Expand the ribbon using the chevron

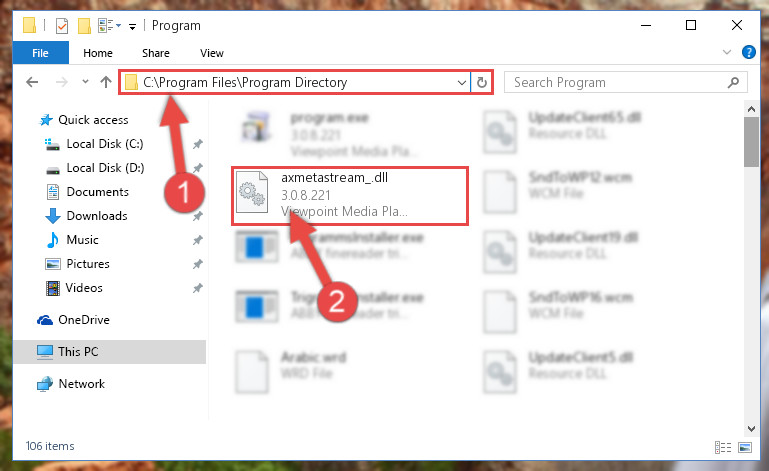click(x=727, y=52)
